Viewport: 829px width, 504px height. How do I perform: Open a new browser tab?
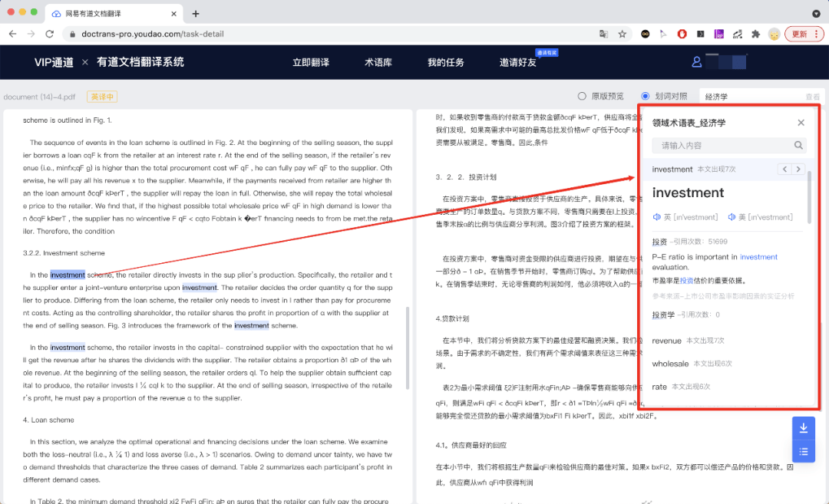[196, 14]
